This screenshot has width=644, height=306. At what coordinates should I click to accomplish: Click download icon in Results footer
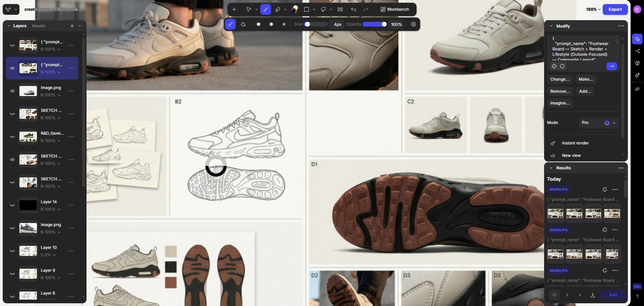[593, 295]
